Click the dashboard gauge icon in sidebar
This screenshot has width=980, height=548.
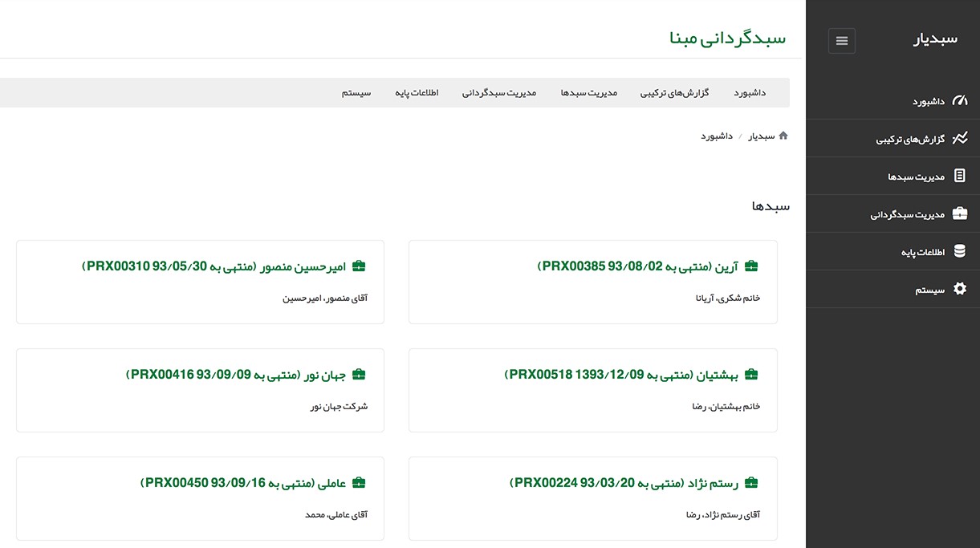pyautogui.click(x=960, y=101)
